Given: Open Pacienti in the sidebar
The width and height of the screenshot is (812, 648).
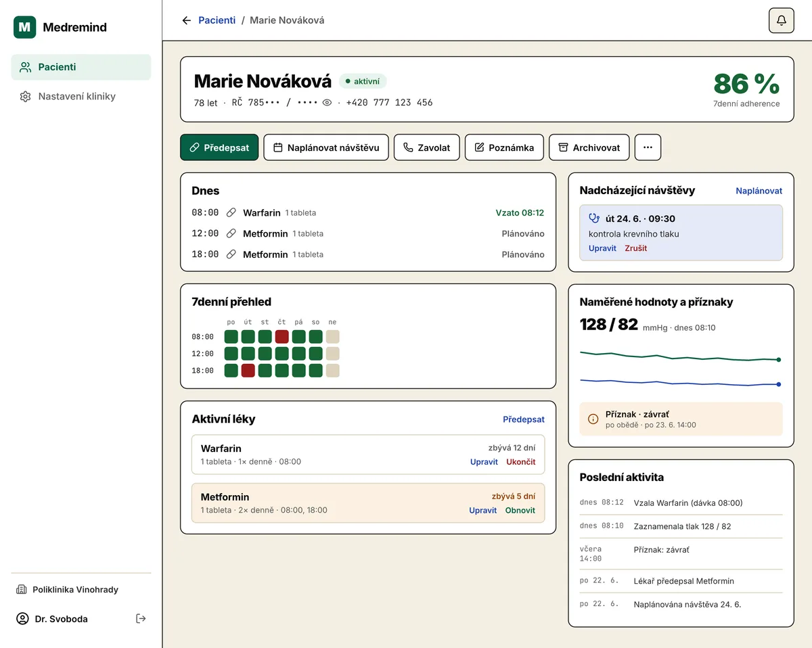Looking at the screenshot, I should (x=81, y=67).
